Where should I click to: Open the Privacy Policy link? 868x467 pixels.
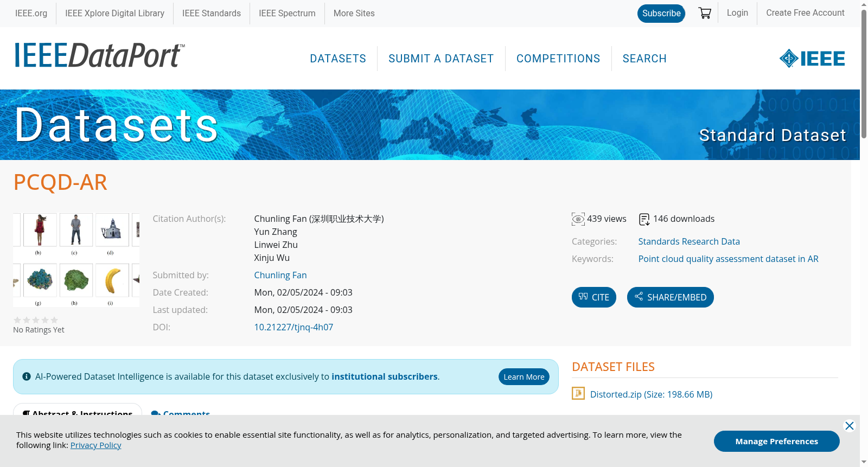coord(96,445)
